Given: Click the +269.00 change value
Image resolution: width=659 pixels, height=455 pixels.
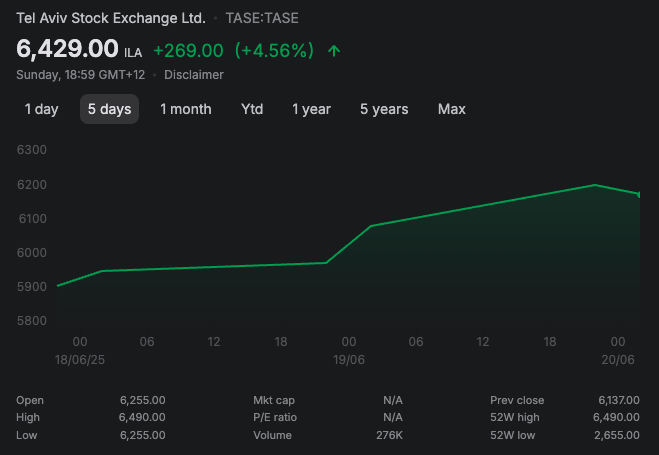Looking at the screenshot, I should (x=188, y=51).
